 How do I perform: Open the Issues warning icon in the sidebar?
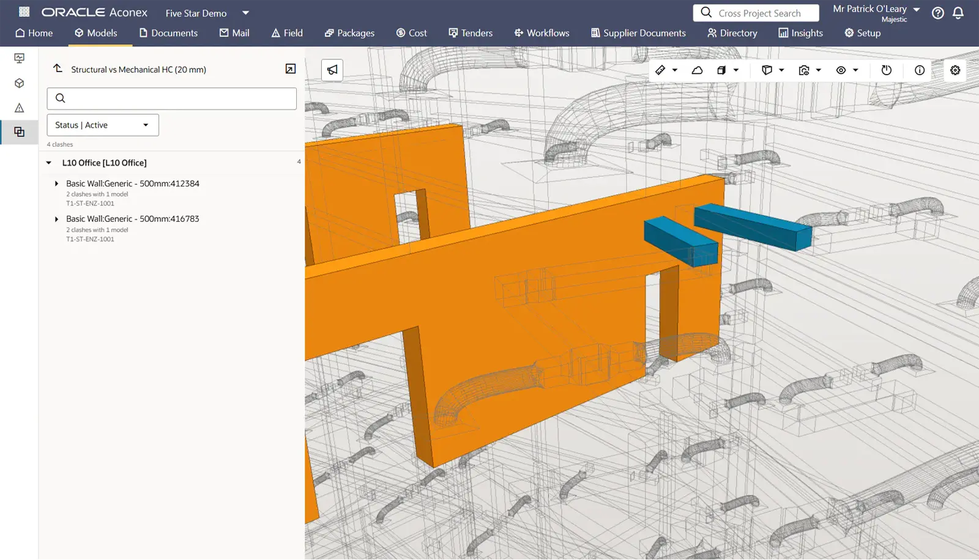(19, 107)
